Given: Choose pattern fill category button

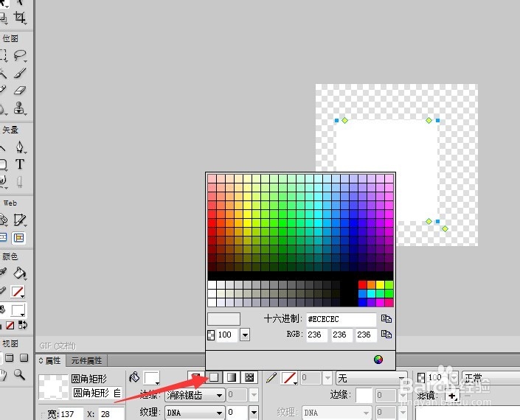Looking at the screenshot, I should pyautogui.click(x=249, y=377).
